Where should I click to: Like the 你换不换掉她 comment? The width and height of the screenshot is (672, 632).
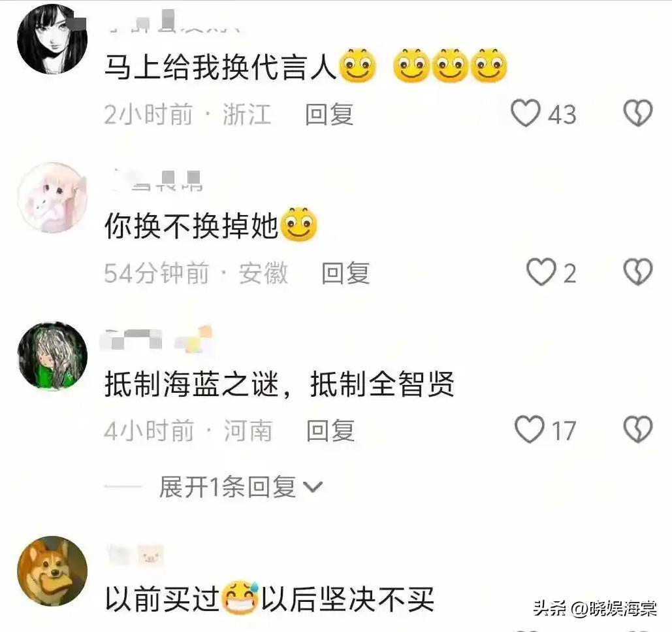(x=541, y=271)
